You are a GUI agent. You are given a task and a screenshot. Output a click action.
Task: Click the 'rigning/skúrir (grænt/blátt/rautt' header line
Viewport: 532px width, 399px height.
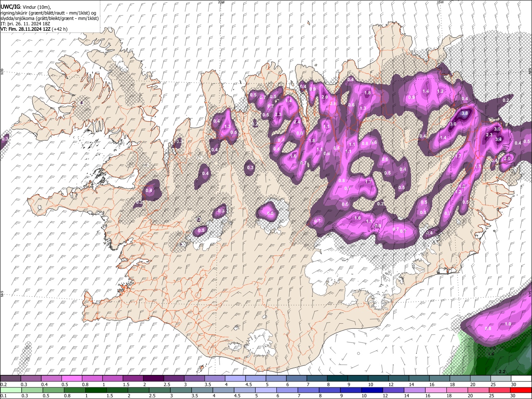click(x=49, y=12)
